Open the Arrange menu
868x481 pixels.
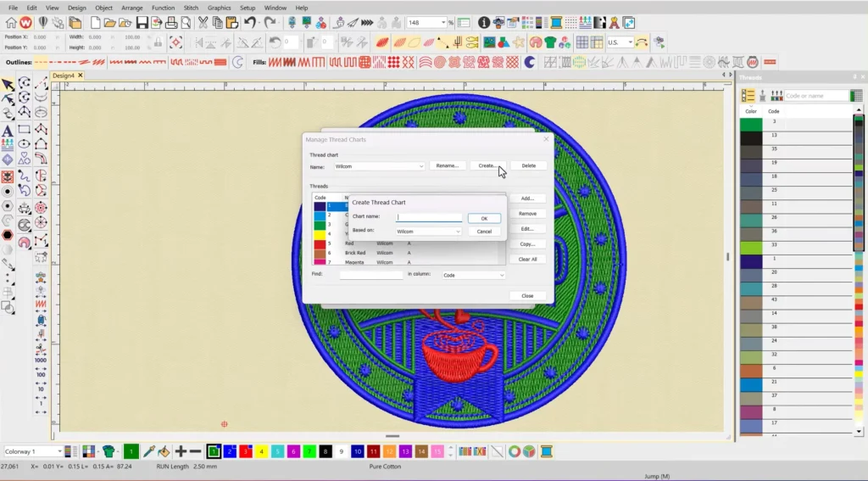pyautogui.click(x=131, y=8)
